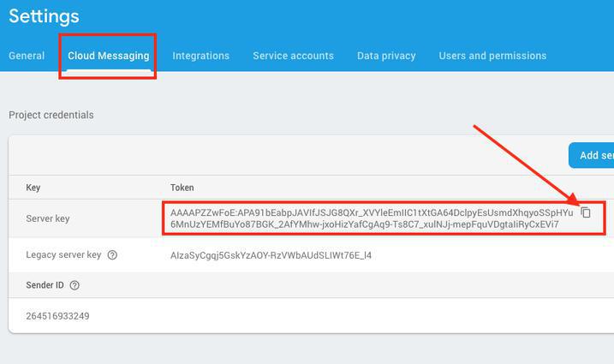The image size is (614, 364).
Task: Click the Token column header
Action: [182, 188]
